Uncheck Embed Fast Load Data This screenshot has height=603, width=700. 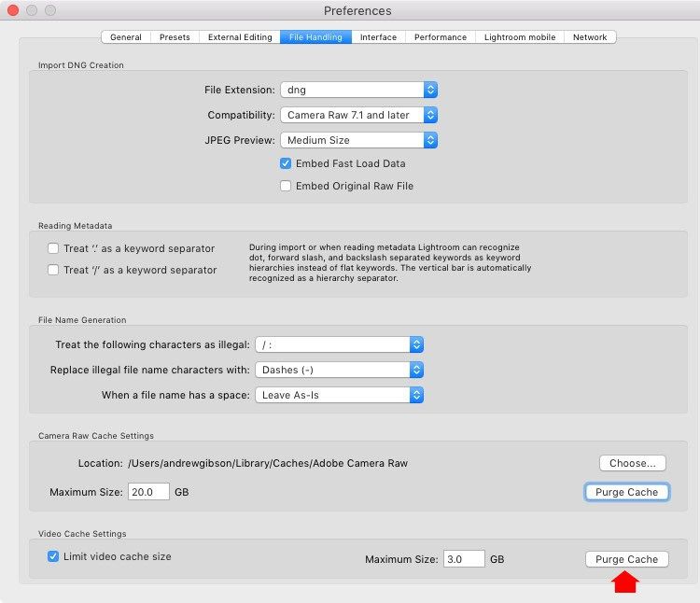287,163
